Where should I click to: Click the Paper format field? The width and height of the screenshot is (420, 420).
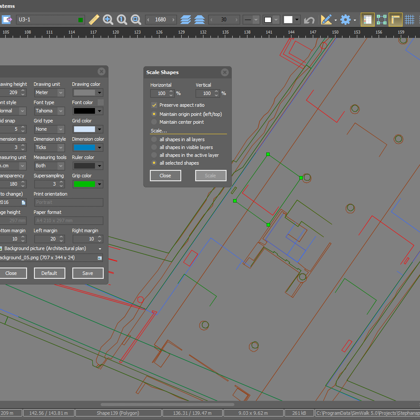pyautogui.click(x=69, y=221)
